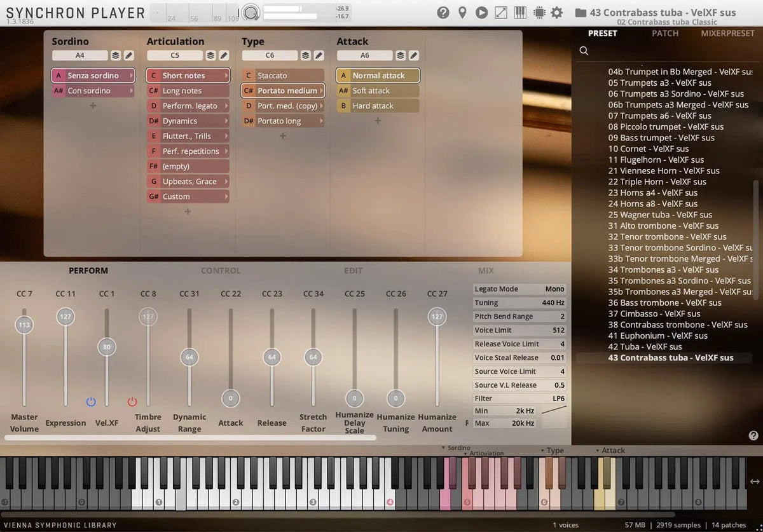Click the search magnifier in the preset panel
Viewport: 763px width, 532px height.
click(584, 50)
